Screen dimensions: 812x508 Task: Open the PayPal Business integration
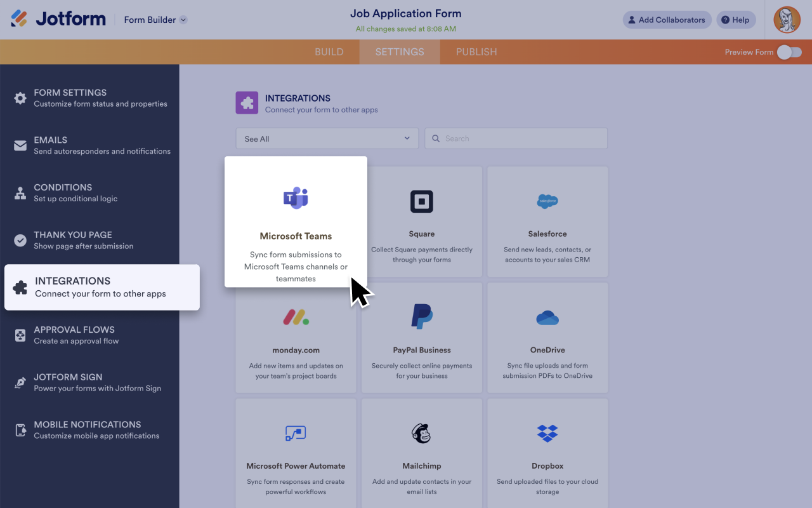(x=421, y=317)
